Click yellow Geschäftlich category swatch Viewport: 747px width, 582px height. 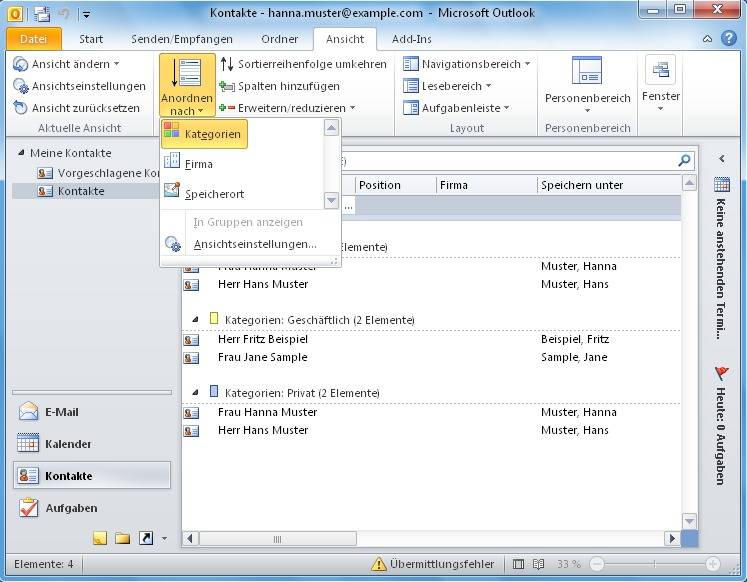pyautogui.click(x=214, y=318)
